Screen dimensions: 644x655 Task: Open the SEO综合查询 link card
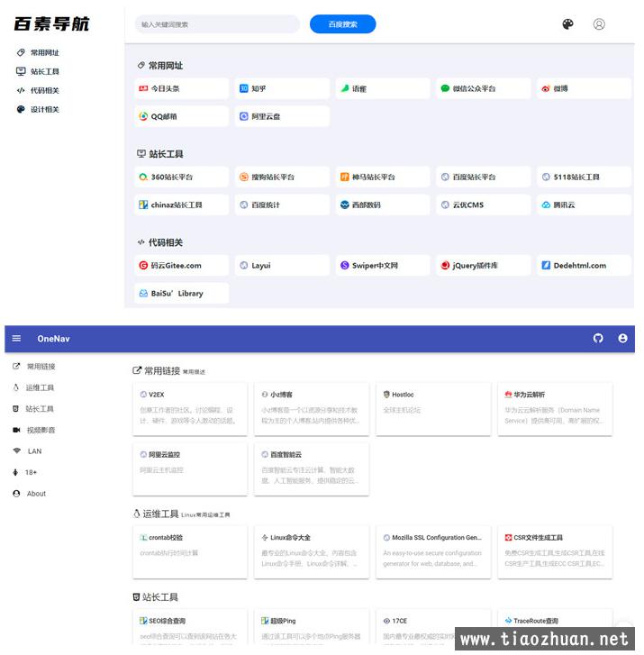click(190, 626)
